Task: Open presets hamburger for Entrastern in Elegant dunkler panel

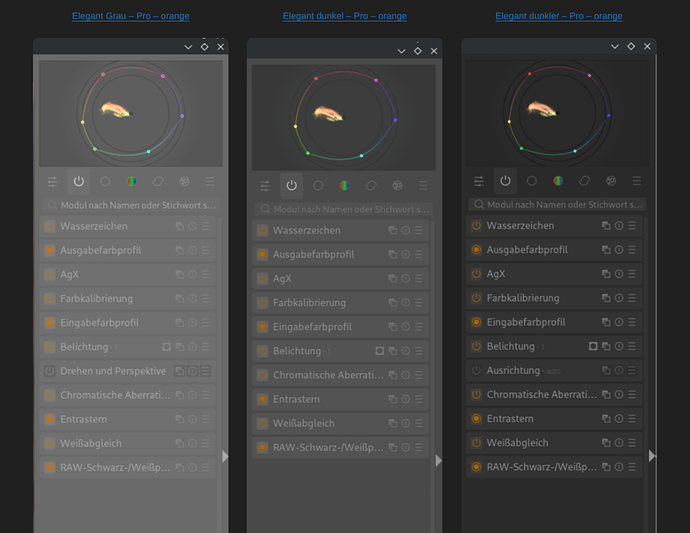Action: (x=632, y=419)
